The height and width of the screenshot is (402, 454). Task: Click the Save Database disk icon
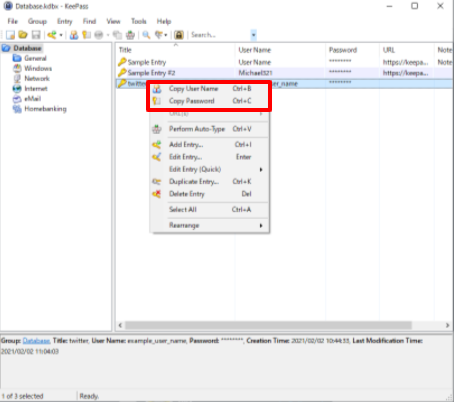pyautogui.click(x=36, y=35)
